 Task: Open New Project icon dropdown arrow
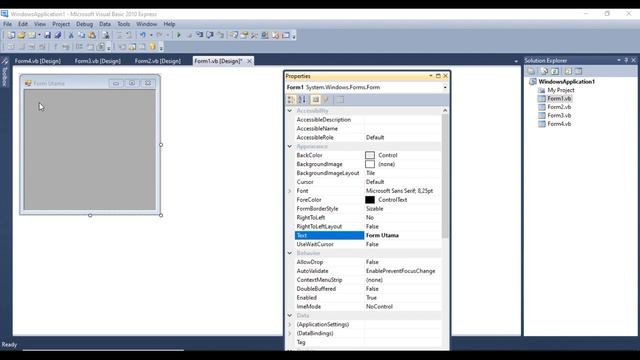(39, 36)
